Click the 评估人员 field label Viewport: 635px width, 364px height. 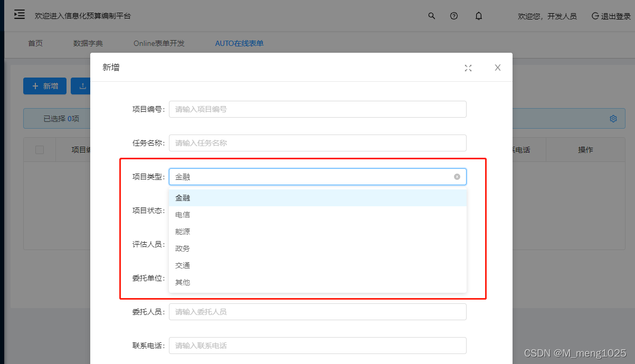coord(148,244)
